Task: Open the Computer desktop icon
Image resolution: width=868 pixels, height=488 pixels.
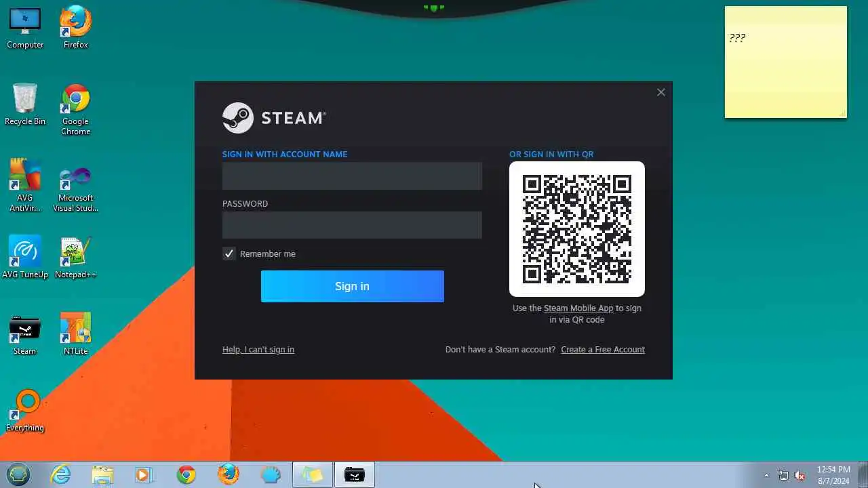Action: coord(25,28)
